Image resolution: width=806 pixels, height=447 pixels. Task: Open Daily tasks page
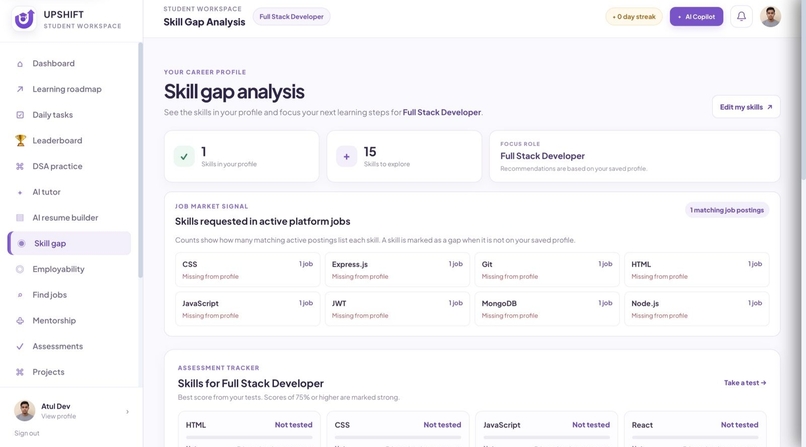click(x=69, y=115)
